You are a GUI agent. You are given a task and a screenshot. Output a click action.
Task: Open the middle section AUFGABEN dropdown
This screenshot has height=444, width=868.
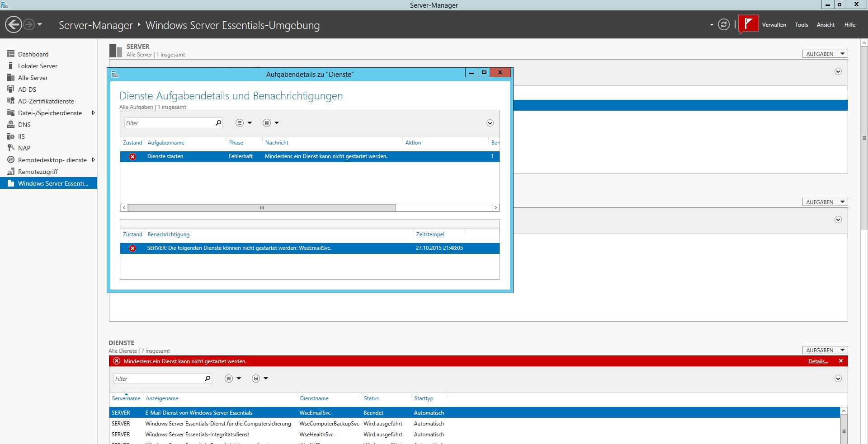pyautogui.click(x=825, y=202)
